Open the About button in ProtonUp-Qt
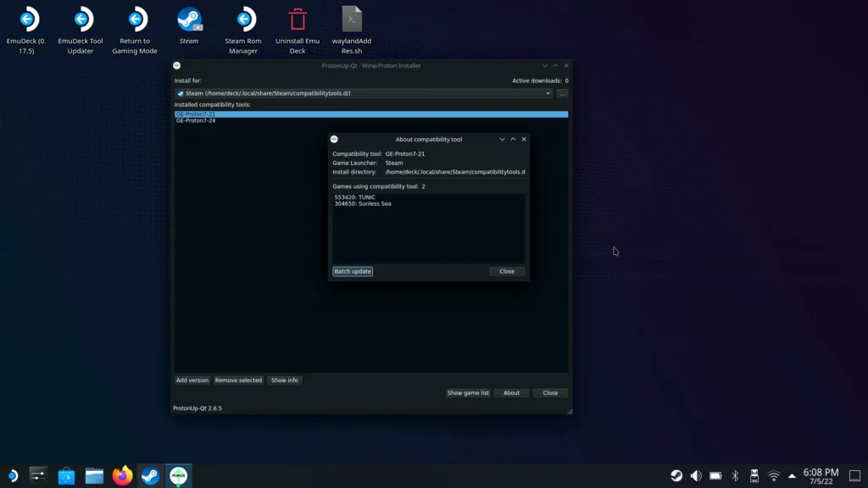 click(511, 393)
